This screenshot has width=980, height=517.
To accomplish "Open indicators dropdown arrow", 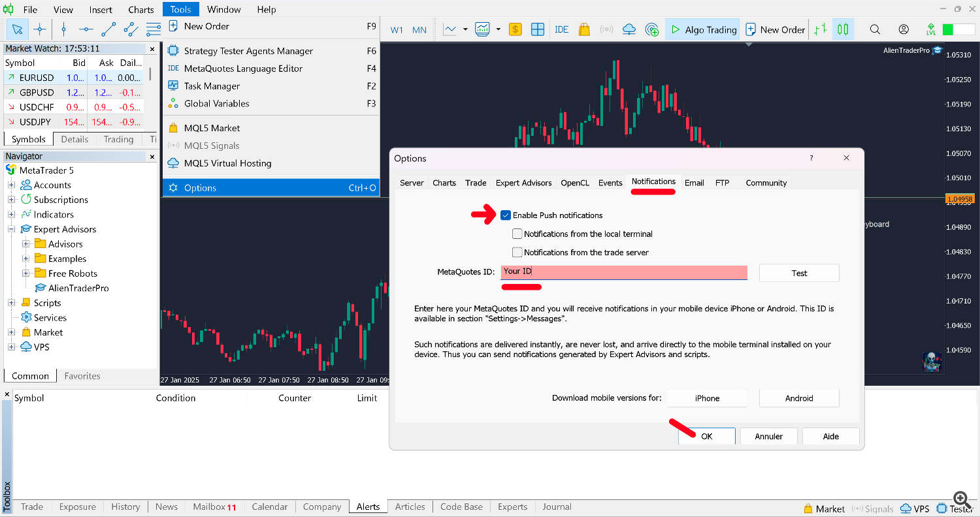I will (498, 29).
